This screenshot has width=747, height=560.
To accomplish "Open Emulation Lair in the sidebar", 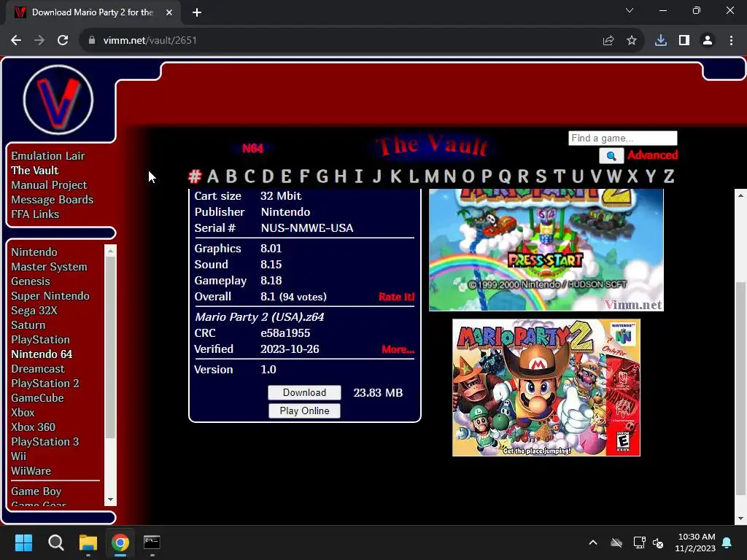I will pyautogui.click(x=48, y=156).
